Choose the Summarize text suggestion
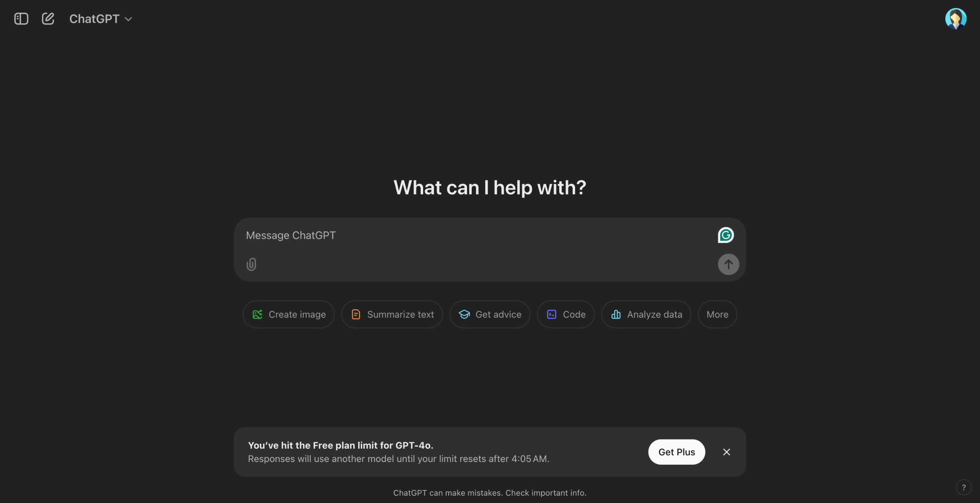980x503 pixels. [392, 314]
